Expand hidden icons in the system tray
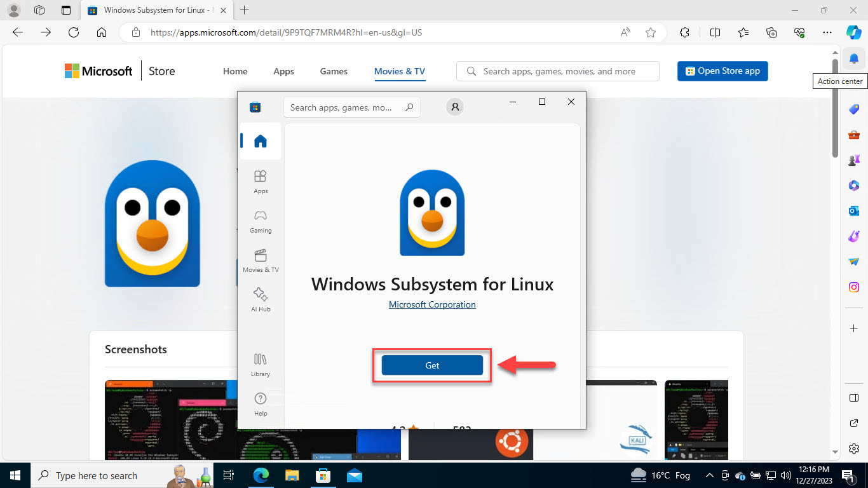This screenshot has height=488, width=868. click(x=711, y=475)
